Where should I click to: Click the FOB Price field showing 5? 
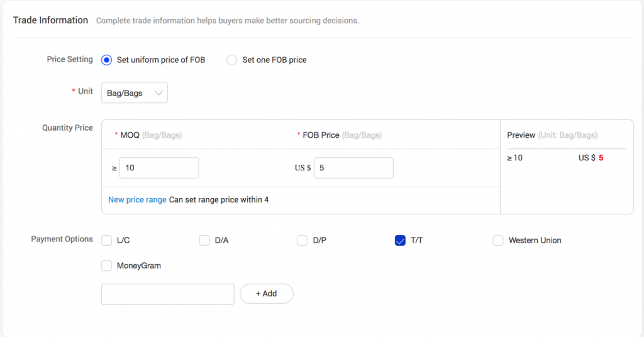tap(353, 168)
